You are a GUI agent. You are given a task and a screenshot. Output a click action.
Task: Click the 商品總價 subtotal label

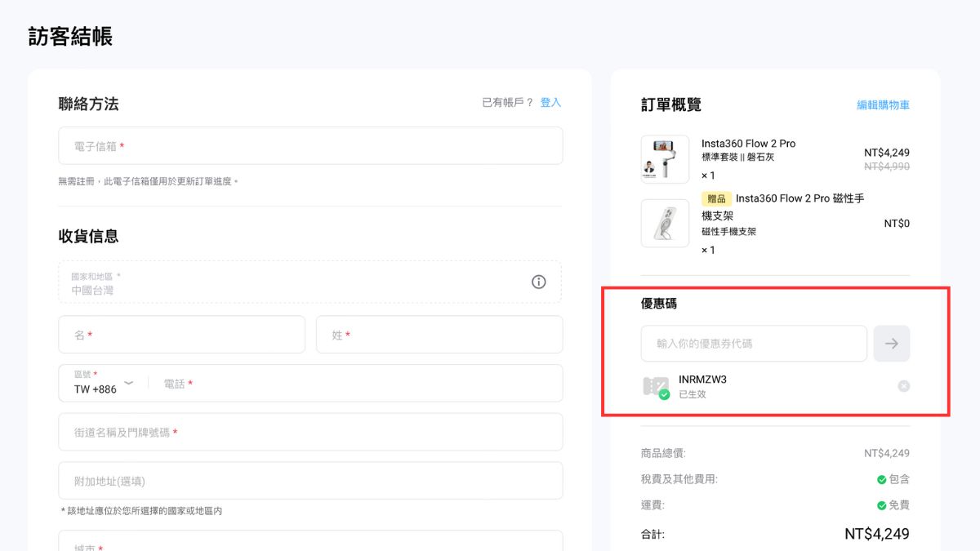[664, 453]
